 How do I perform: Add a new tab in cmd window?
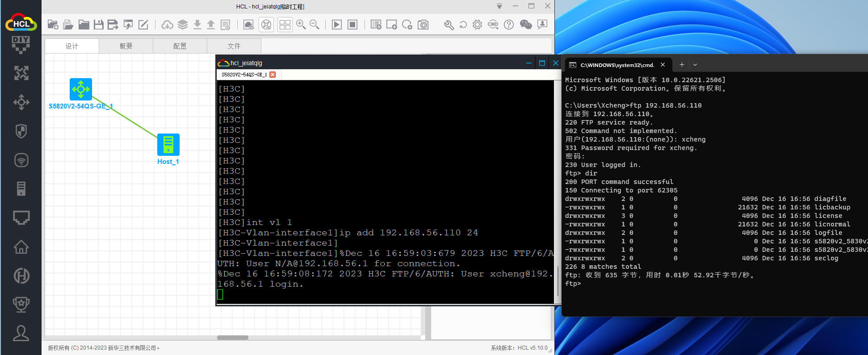click(682, 65)
